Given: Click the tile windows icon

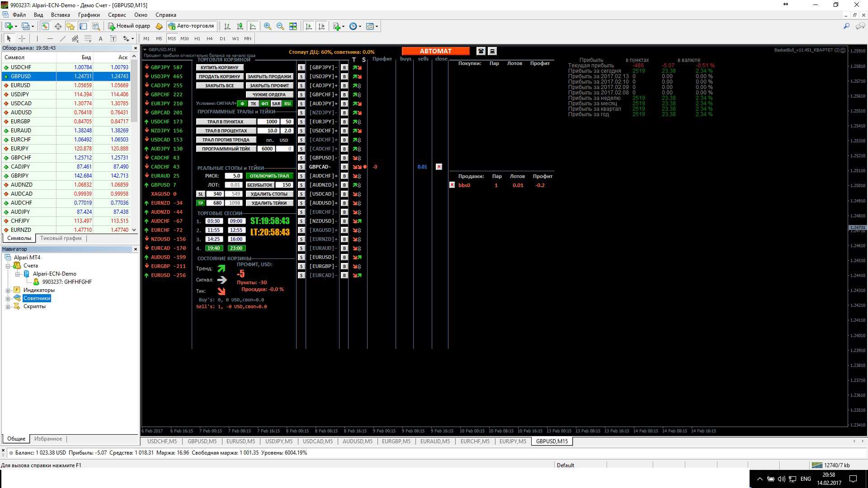Looking at the screenshot, I should [x=293, y=26].
